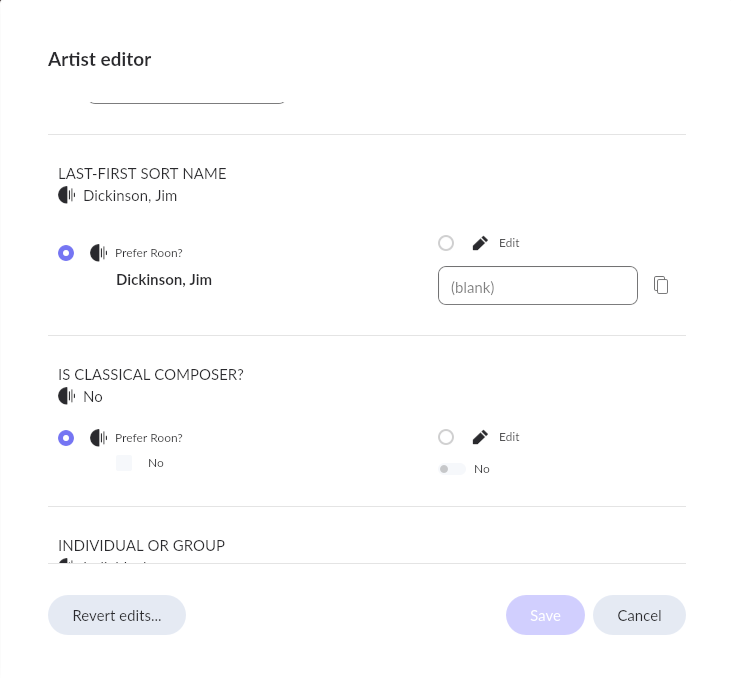Click Roon icon beside sort name Prefer Roon
Viewport: 731px width, 678px height.
click(98, 253)
